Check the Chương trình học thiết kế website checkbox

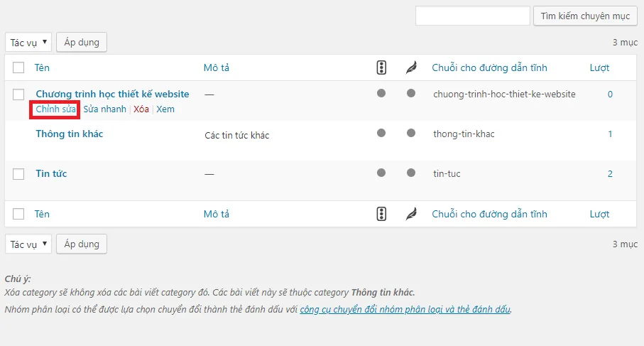click(x=19, y=94)
